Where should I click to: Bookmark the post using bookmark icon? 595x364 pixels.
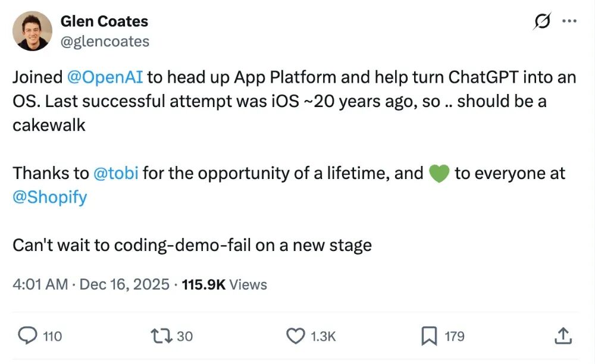(429, 337)
